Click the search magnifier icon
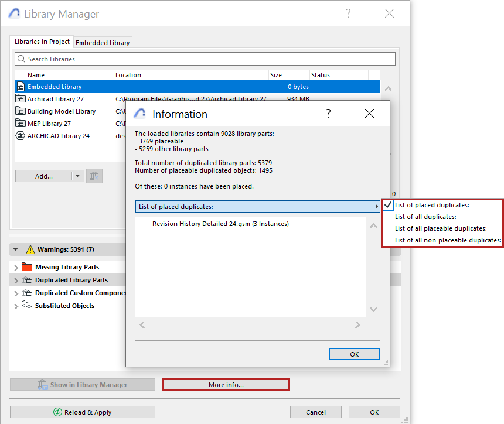Screen dimensions: 504x424 pyautogui.click(x=21, y=59)
